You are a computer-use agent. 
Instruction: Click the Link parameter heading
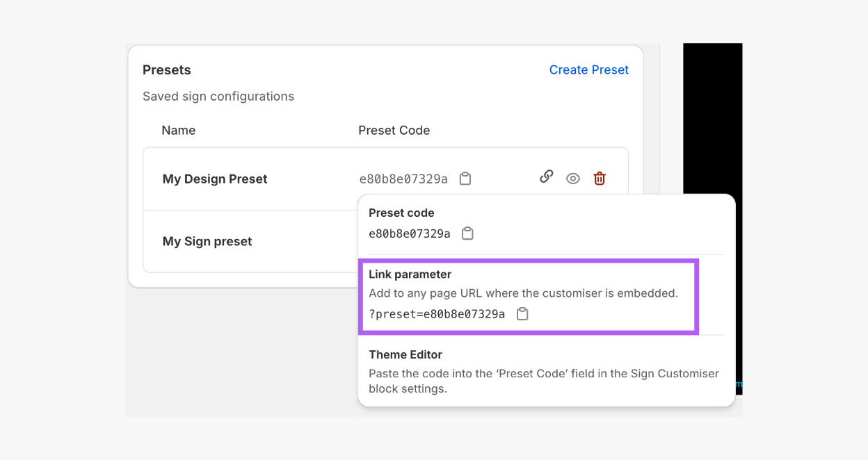pyautogui.click(x=410, y=274)
